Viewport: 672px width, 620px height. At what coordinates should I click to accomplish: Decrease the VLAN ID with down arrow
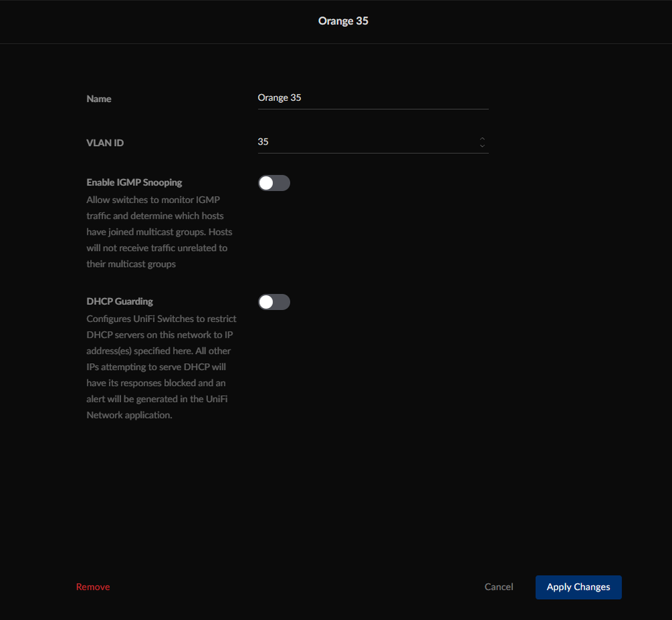[482, 146]
